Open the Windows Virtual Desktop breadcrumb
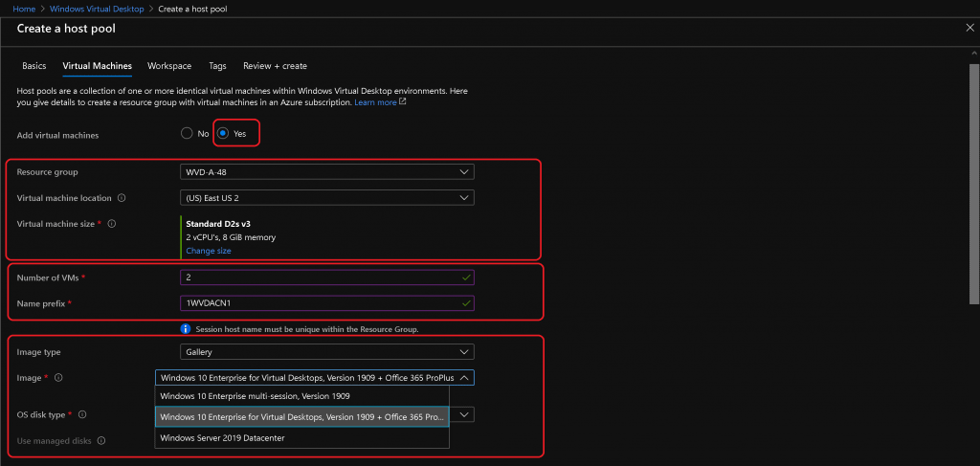 click(97, 10)
